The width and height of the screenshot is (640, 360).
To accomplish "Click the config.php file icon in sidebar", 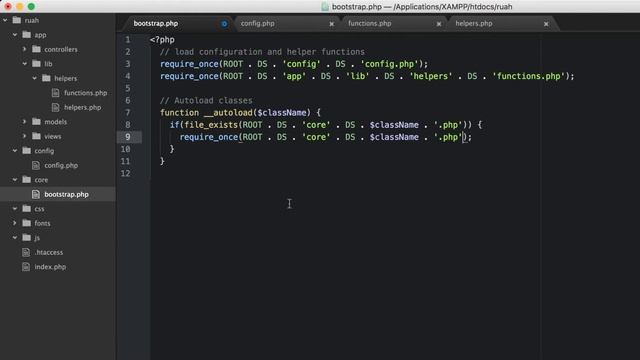I will (36, 165).
